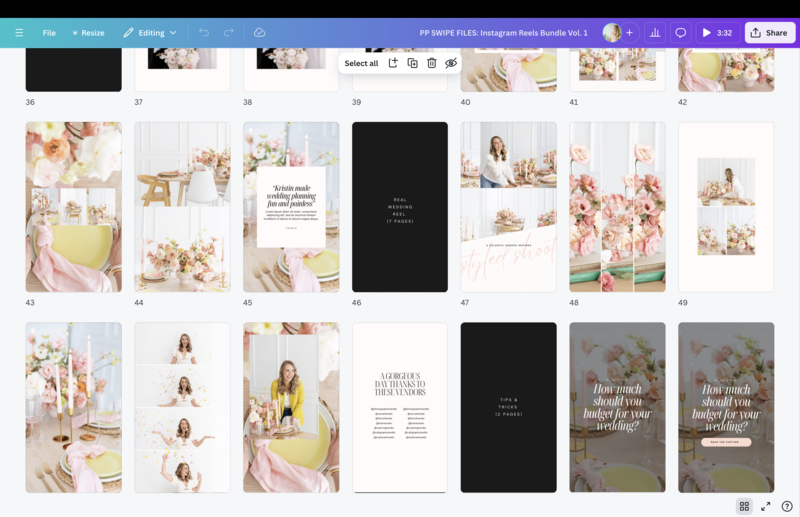
Task: Hide selected pages with eye icon
Action: [x=451, y=63]
